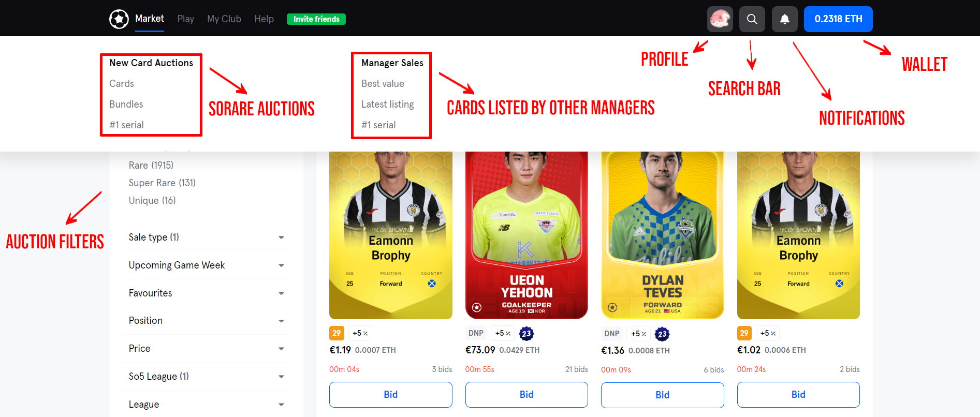Bid on the Ueon Yehoon card
The width and height of the screenshot is (980, 417).
coord(526,395)
